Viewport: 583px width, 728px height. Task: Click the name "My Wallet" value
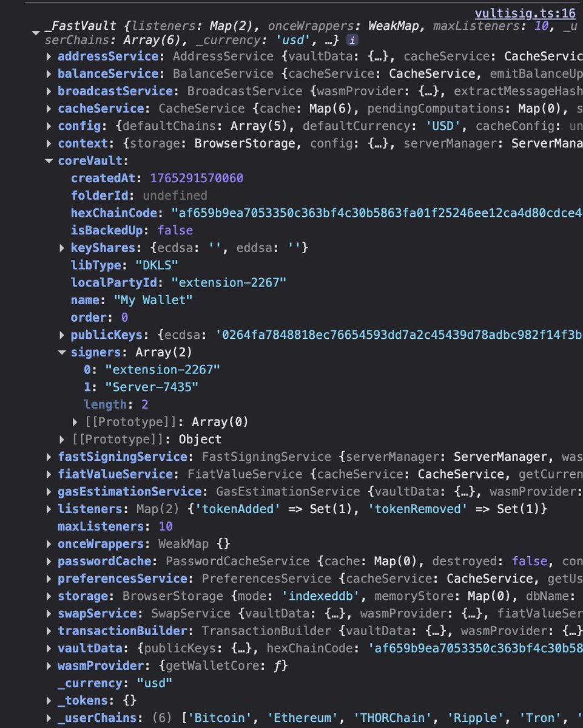point(153,300)
